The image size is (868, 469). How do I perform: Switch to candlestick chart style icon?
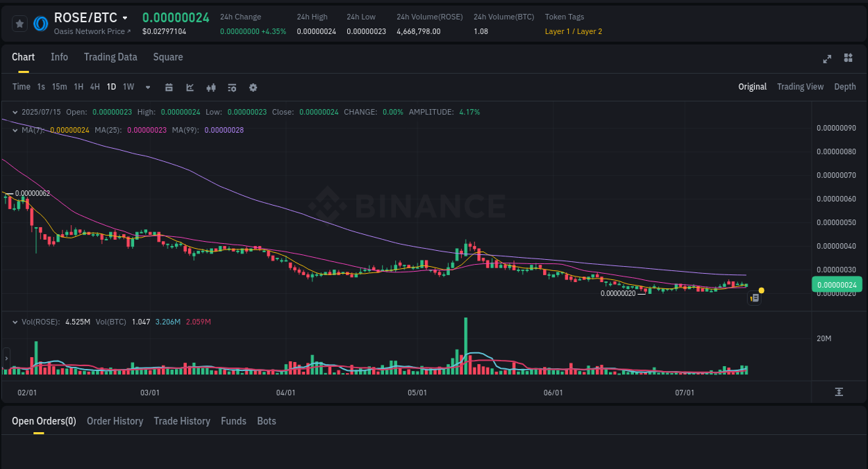click(x=211, y=88)
